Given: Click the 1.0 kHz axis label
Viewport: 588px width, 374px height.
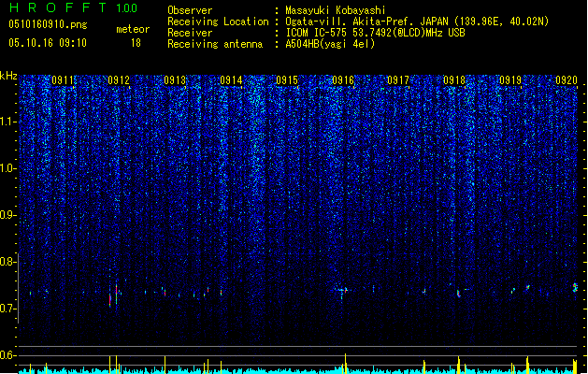Looking at the screenshot, I should (x=8, y=168).
